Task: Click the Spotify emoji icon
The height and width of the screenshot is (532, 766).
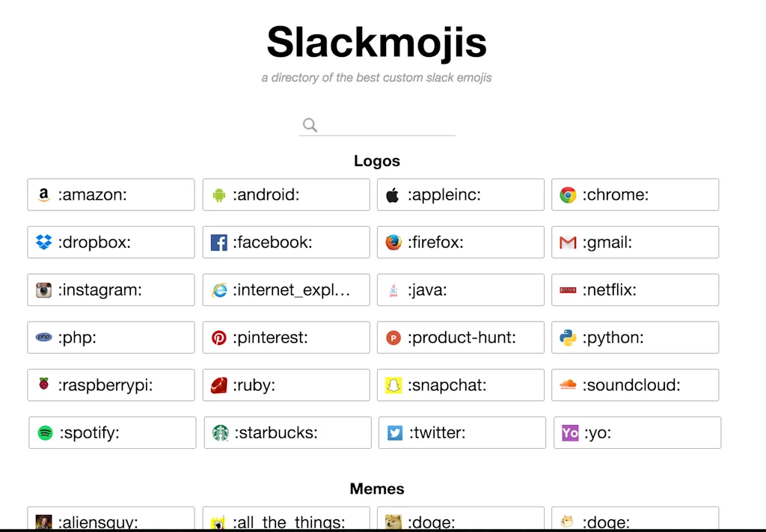Action: [x=45, y=432]
